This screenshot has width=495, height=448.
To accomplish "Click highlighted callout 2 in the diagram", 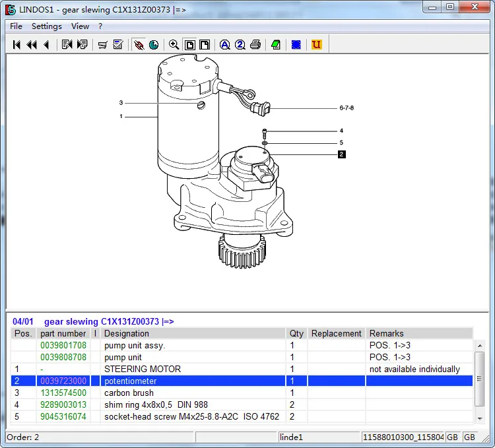I will click(x=342, y=154).
